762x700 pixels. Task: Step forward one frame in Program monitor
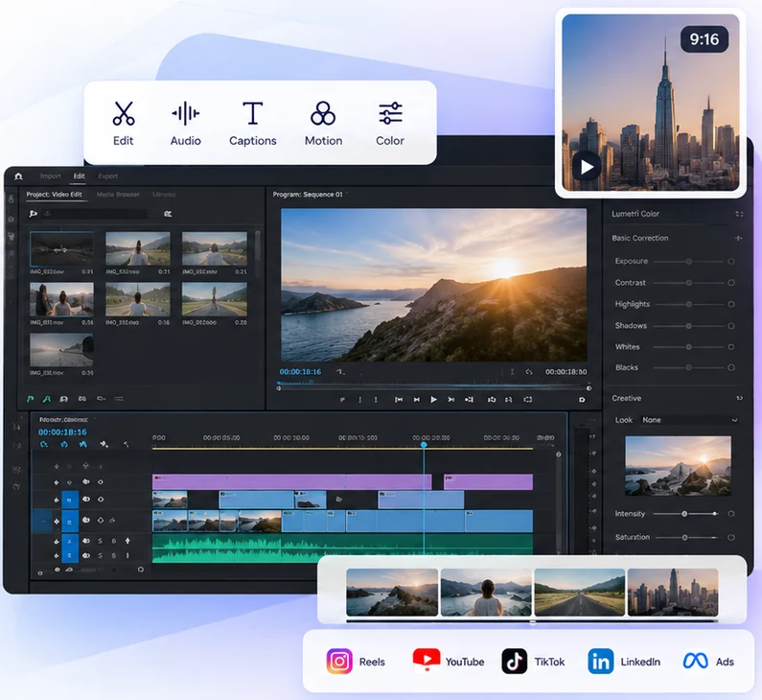coord(451,399)
